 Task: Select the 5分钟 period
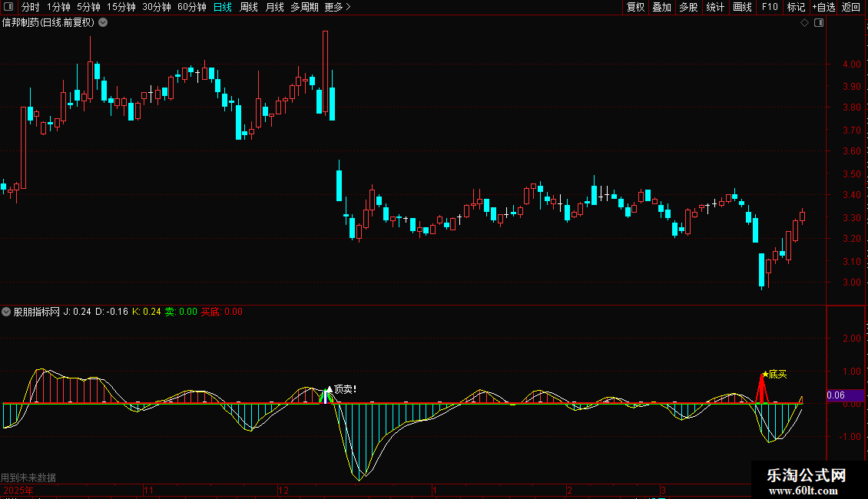point(88,7)
